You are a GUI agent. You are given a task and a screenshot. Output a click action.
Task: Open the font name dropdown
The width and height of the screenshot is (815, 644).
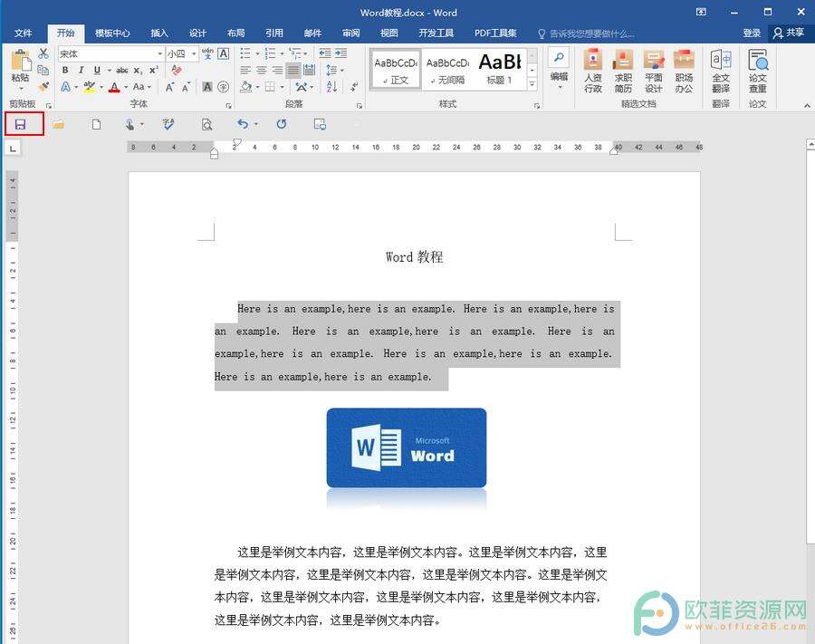coord(159,54)
